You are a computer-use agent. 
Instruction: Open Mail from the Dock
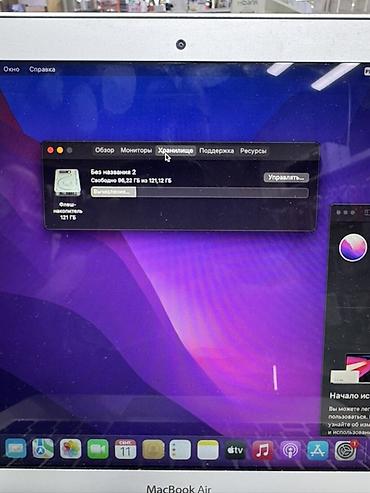(15, 449)
